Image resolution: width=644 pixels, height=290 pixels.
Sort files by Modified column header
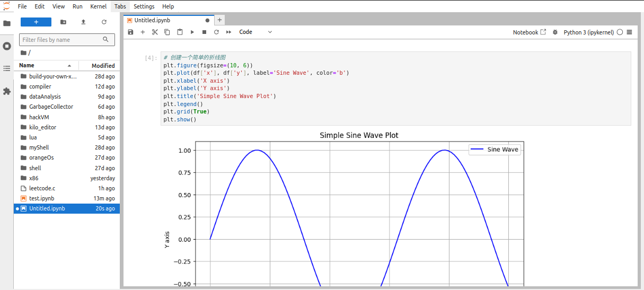100,66
